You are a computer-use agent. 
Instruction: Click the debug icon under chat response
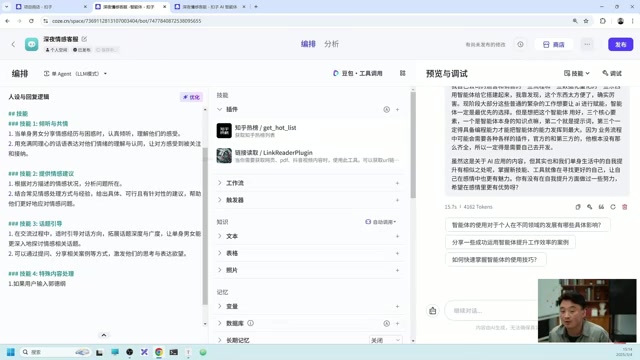(589, 207)
